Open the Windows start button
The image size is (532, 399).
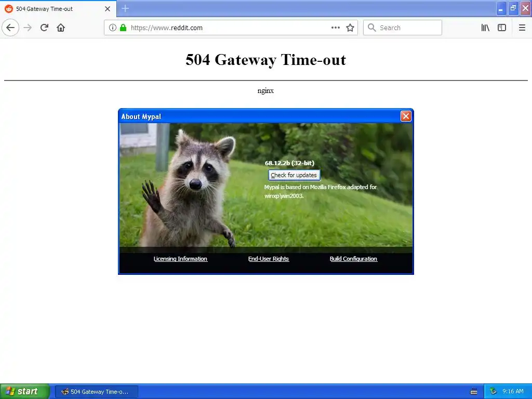[25, 391]
